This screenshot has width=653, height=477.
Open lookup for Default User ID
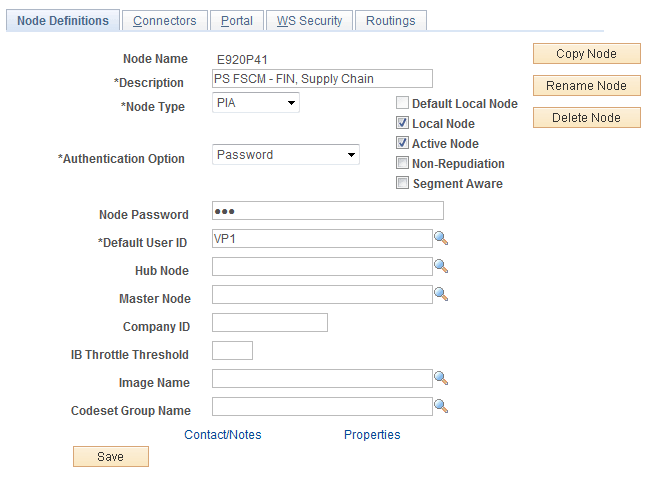(x=441, y=239)
